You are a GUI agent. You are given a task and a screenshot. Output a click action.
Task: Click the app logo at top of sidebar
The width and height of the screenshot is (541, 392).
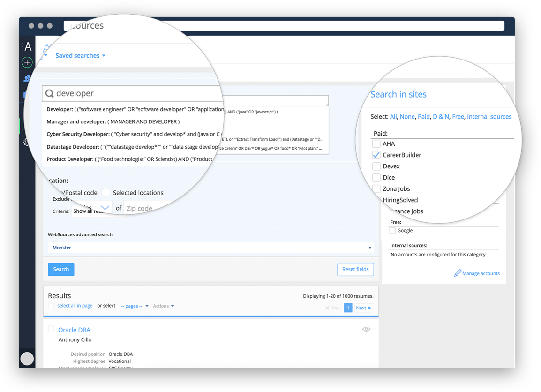27,46
